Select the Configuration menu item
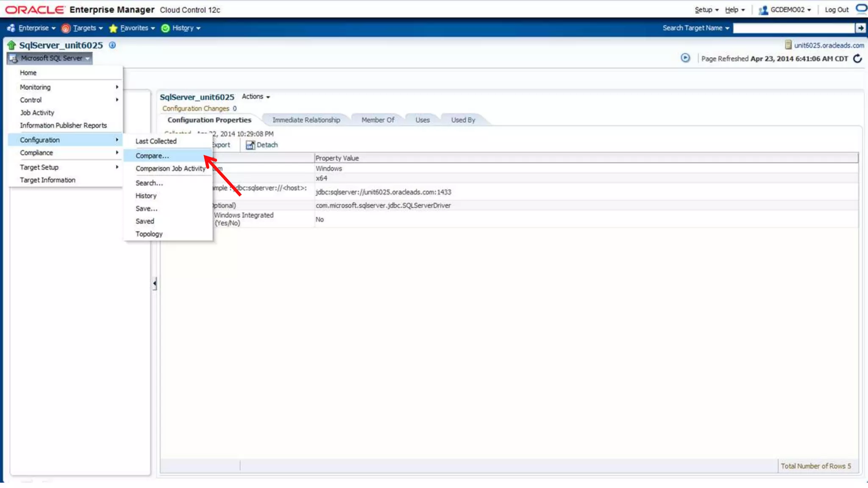This screenshot has height=488, width=868. pos(66,140)
